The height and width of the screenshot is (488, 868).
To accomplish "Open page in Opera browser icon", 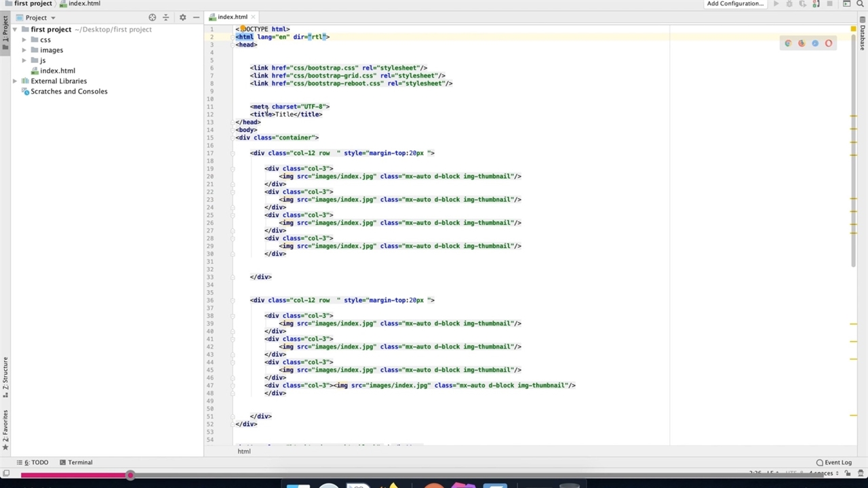I will (x=829, y=43).
